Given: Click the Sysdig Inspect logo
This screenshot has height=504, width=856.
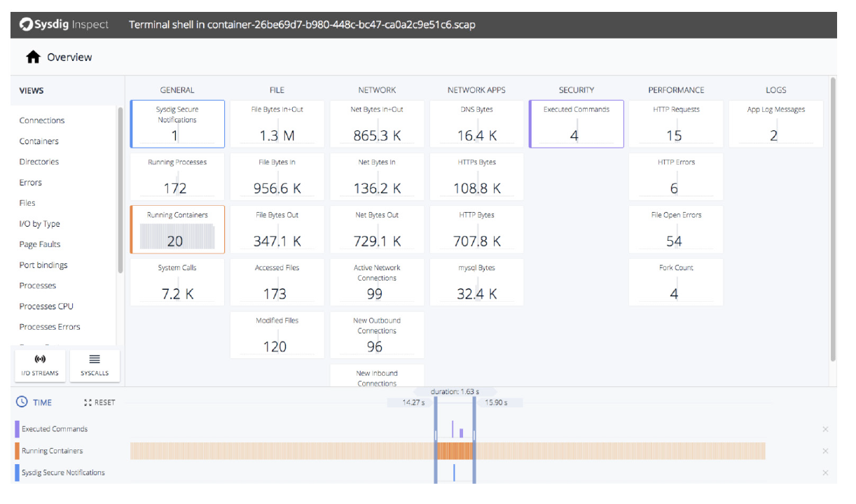Looking at the screenshot, I should (x=64, y=24).
